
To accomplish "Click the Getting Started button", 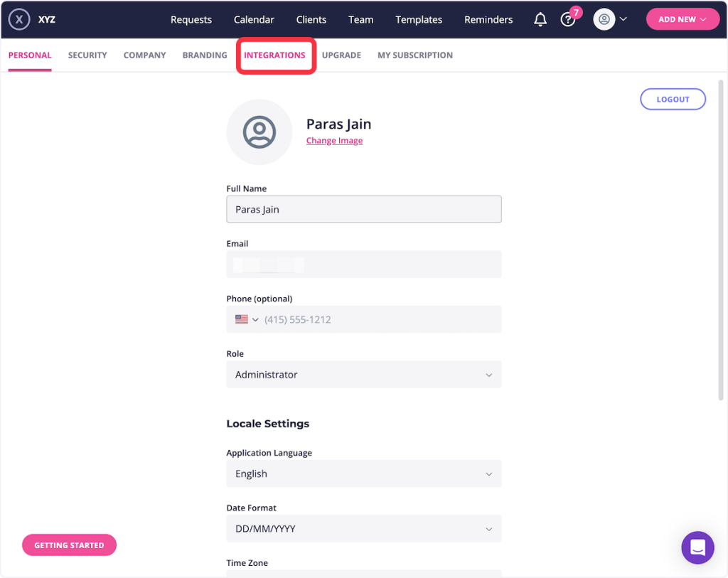I will 69,545.
